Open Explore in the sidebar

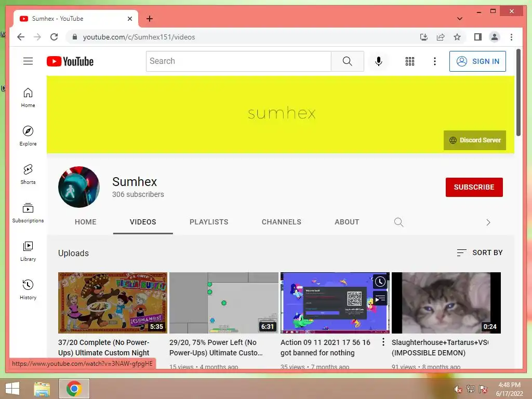tap(28, 136)
